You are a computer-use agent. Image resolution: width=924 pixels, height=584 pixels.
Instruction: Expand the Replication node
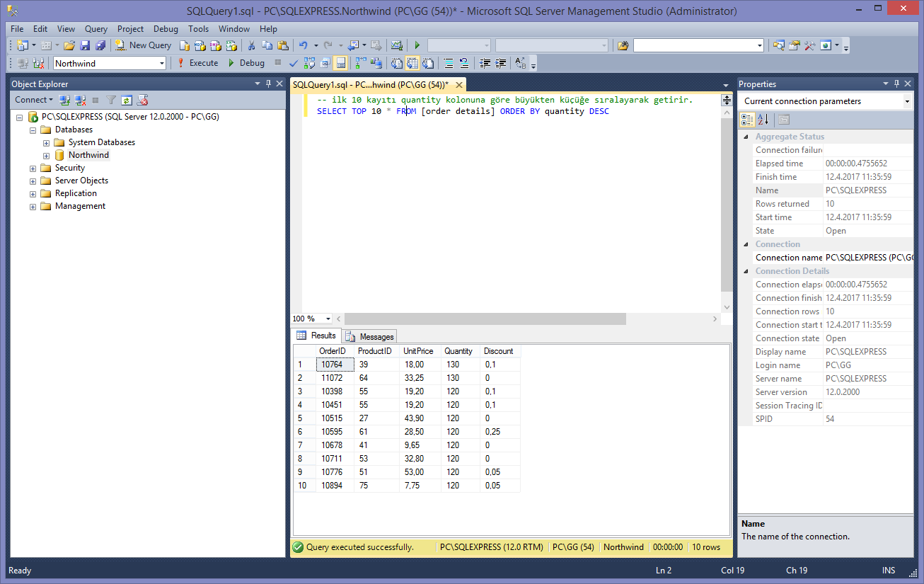pyautogui.click(x=33, y=193)
